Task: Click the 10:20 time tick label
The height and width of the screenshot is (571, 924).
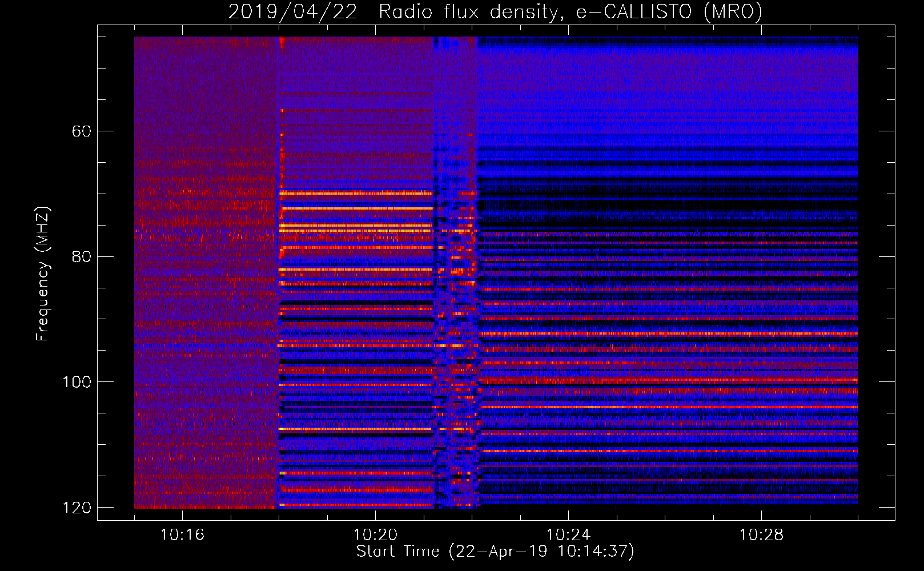Action: (x=375, y=534)
